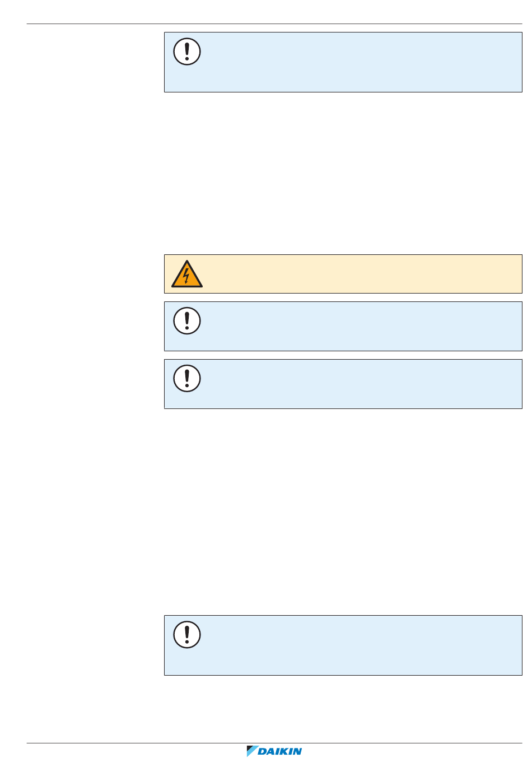Click the electrical hazard warning triangle icon

[x=187, y=274]
